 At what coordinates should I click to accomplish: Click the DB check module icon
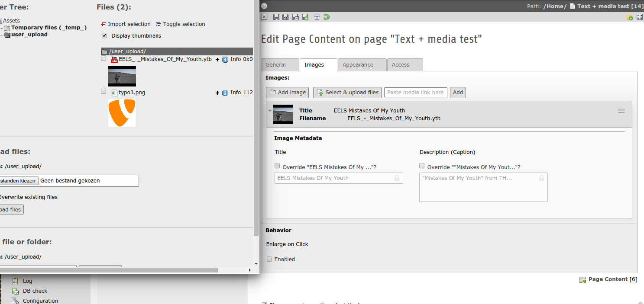(16, 291)
